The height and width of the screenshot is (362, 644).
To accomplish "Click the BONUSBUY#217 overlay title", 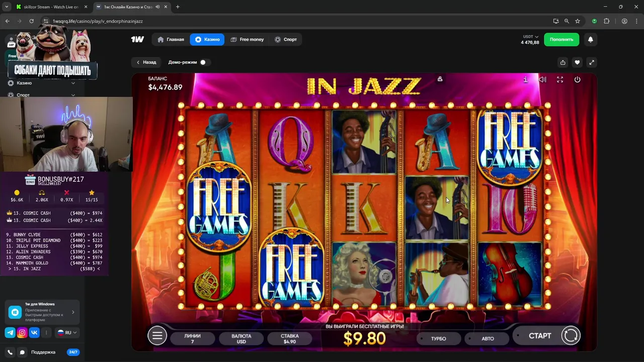I will click(61, 179).
